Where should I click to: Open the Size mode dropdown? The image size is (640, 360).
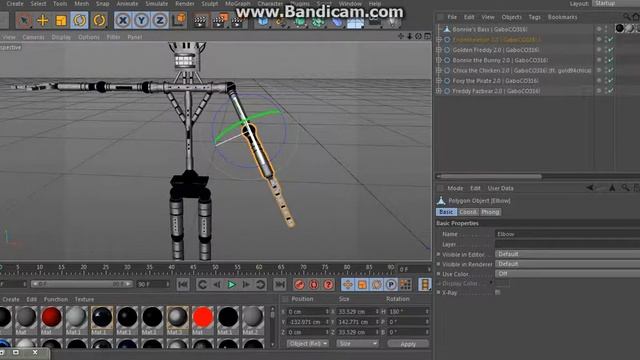click(x=358, y=344)
